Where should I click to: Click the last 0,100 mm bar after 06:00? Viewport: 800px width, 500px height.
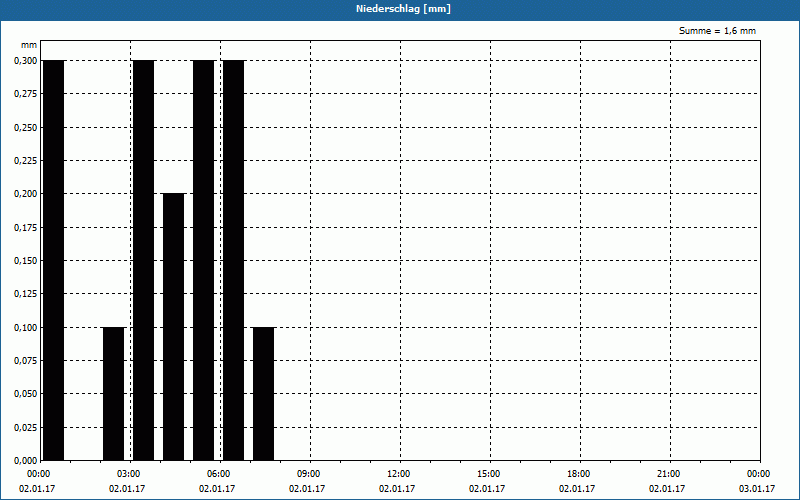pos(263,393)
